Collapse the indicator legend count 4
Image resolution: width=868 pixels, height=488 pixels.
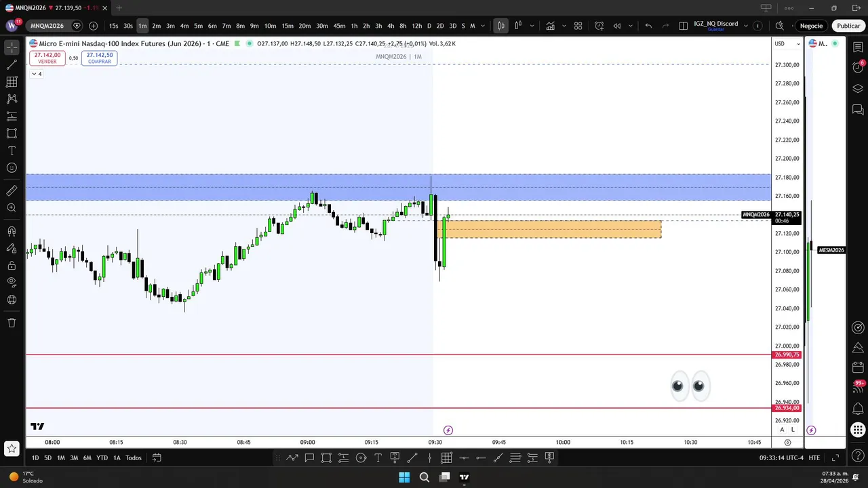[x=37, y=74]
